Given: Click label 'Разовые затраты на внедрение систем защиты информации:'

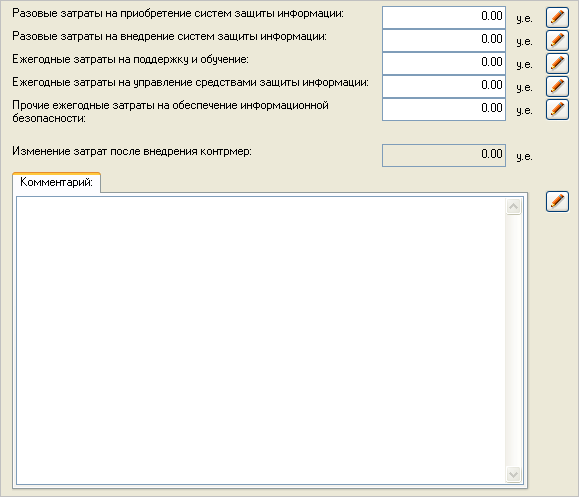Looking at the screenshot, I should tap(169, 37).
